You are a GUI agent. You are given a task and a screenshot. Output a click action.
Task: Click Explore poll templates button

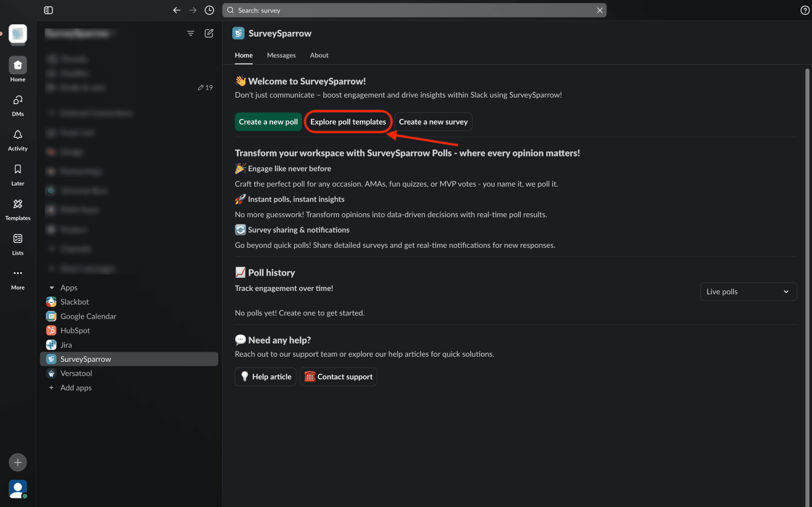click(x=348, y=122)
